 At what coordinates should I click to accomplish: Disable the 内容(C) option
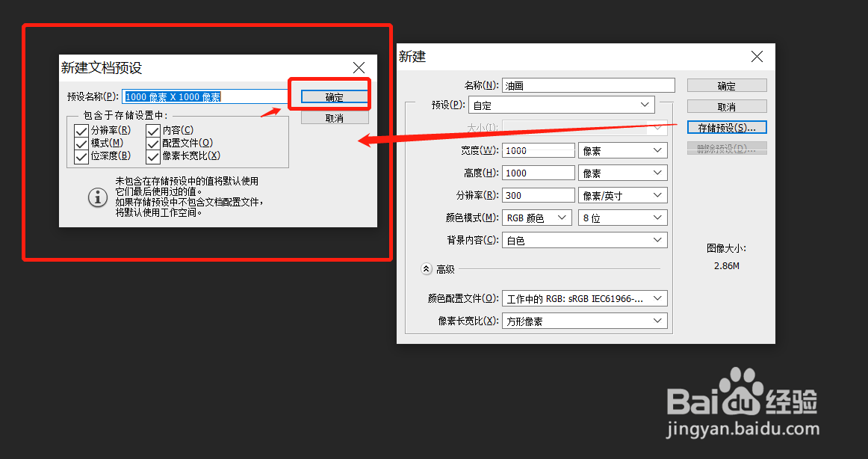point(152,129)
